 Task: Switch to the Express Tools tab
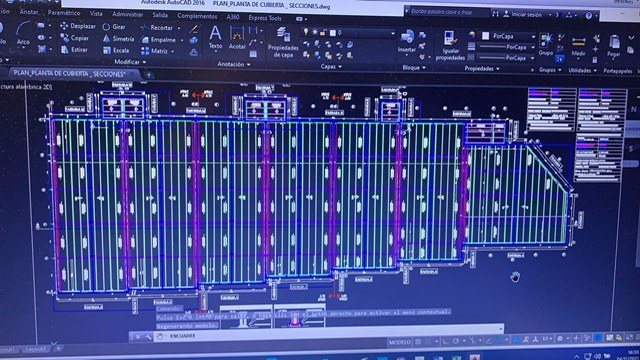click(x=264, y=18)
